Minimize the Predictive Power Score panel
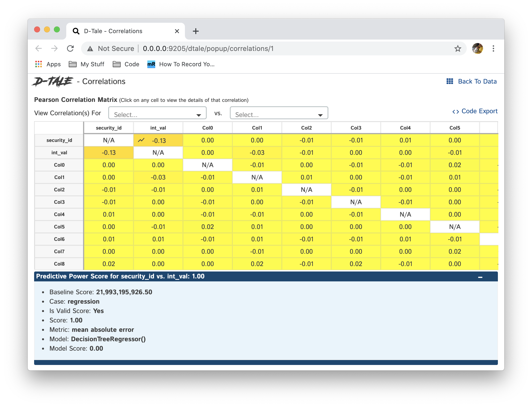Viewport: 532px width, 407px height. click(480, 277)
